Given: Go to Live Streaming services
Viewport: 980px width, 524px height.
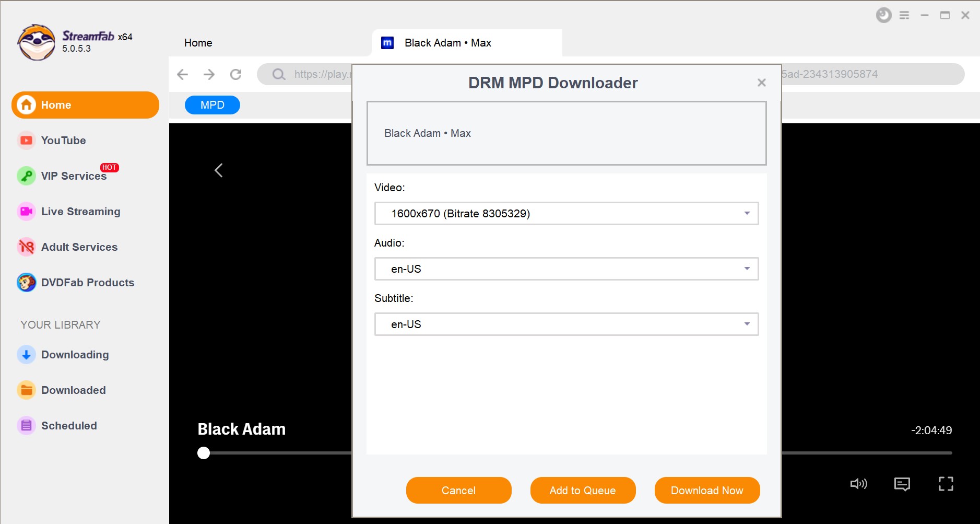Looking at the screenshot, I should 80,212.
